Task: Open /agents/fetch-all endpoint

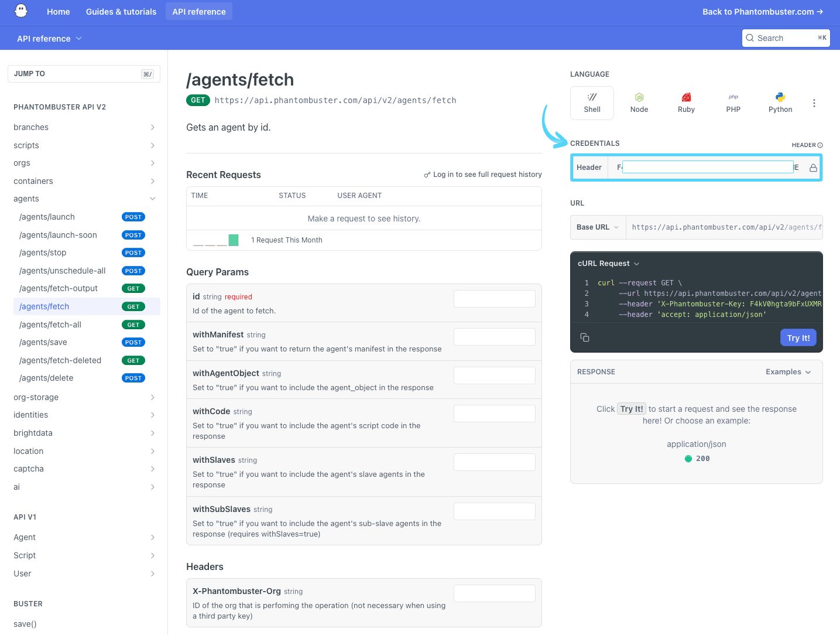Action: (x=87, y=325)
